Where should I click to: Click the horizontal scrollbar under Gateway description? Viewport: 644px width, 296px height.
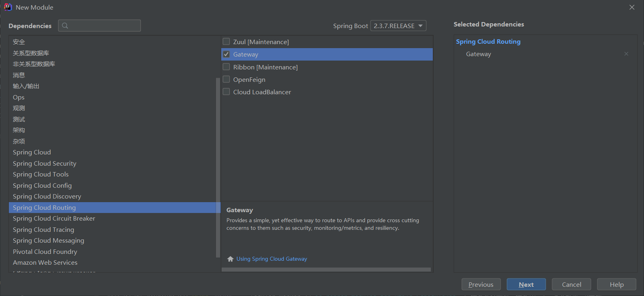point(326,270)
